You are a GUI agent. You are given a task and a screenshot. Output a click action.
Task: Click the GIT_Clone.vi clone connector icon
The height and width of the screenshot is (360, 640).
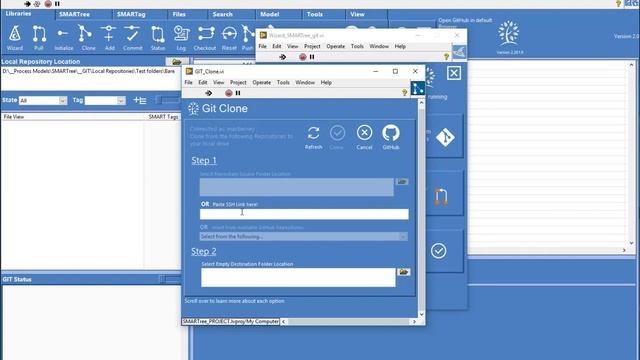coord(418,88)
